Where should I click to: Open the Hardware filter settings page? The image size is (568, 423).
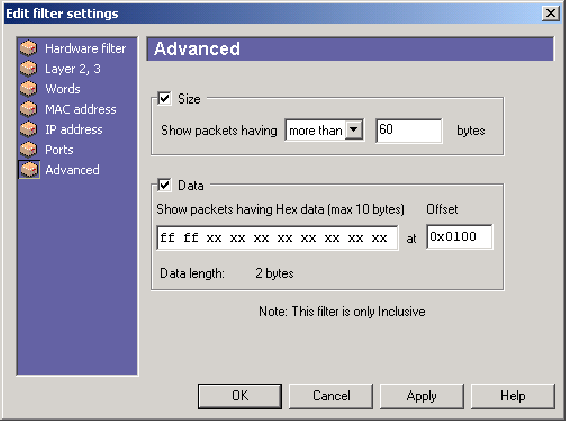click(x=85, y=48)
